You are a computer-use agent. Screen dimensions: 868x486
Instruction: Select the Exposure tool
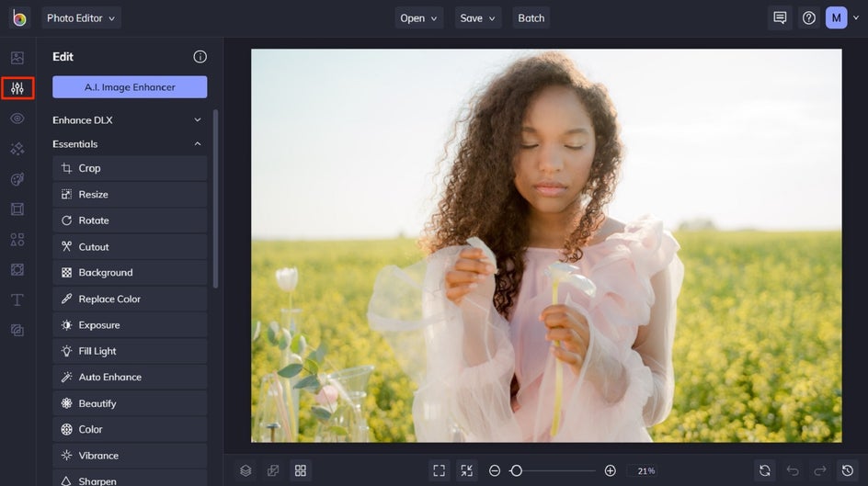[130, 325]
